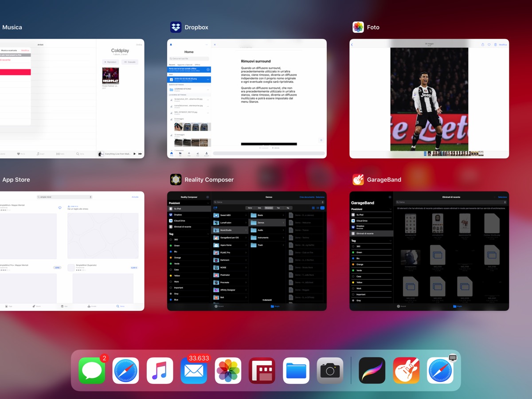Tap the Reality Composer hexagon app icon
This screenshot has width=532, height=399.
pos(176,180)
